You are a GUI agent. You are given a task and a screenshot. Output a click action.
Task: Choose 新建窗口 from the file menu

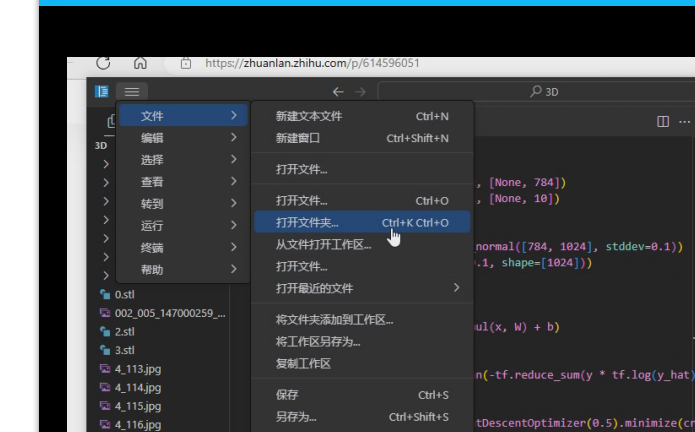coord(362,138)
